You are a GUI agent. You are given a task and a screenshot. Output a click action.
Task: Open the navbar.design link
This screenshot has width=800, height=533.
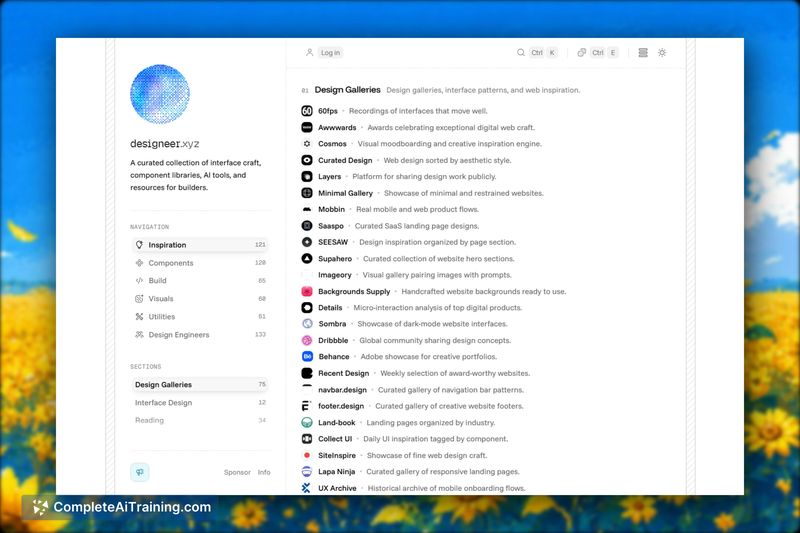[x=342, y=390]
